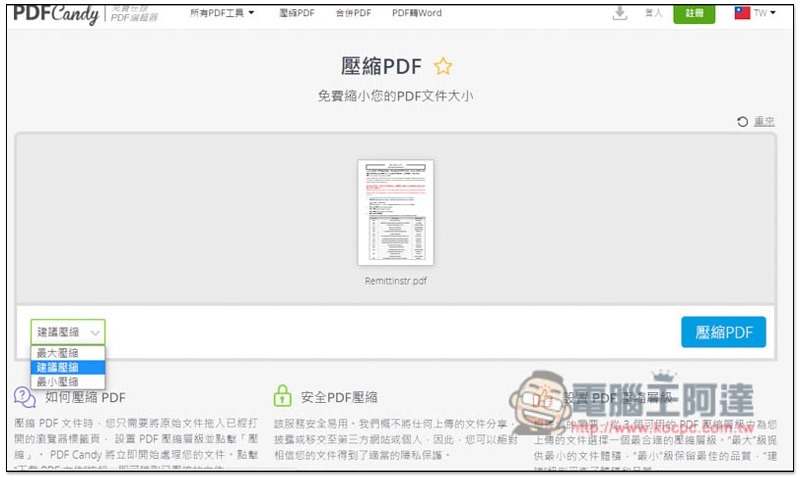
Task: Click the Taiwan flag icon
Action: coord(742,13)
